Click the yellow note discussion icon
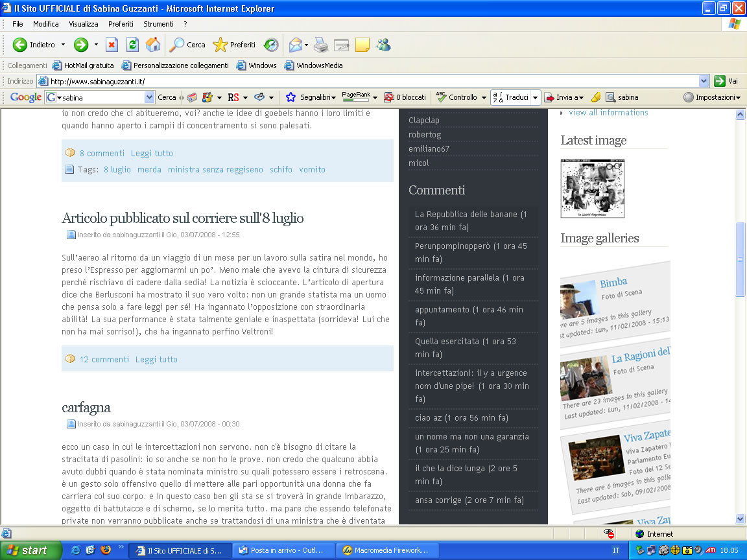The height and width of the screenshot is (560, 747). pyautogui.click(x=362, y=45)
